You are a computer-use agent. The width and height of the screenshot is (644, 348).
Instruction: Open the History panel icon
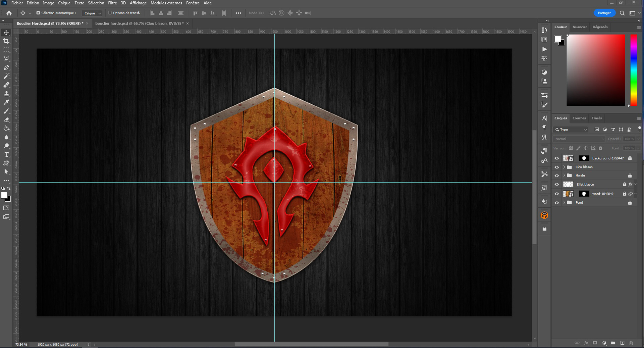pyautogui.click(x=544, y=30)
